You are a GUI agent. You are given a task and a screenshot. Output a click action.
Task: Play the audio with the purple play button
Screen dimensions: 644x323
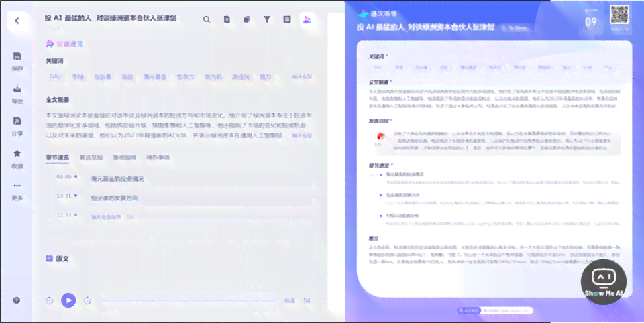click(x=68, y=300)
